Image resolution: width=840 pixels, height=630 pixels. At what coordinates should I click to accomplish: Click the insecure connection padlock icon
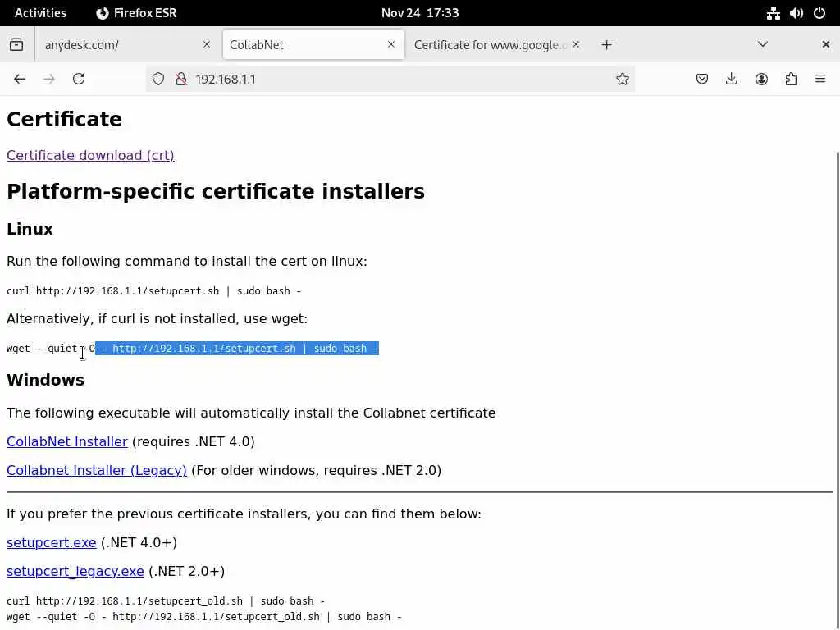point(181,80)
